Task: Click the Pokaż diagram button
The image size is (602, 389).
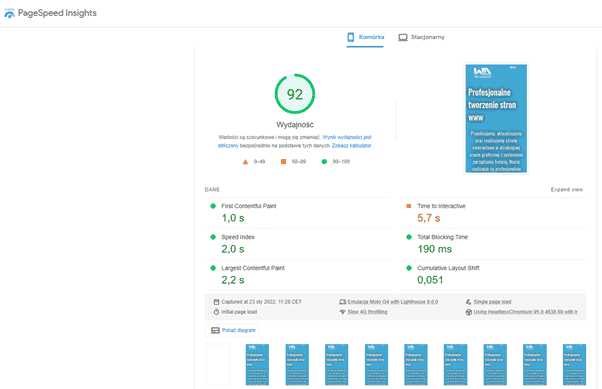Action: coord(232,330)
